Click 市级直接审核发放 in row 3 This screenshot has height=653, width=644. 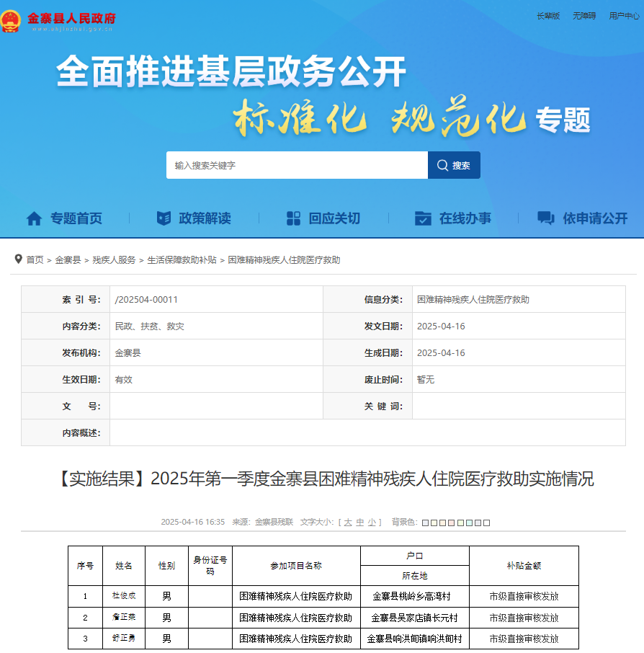click(524, 639)
